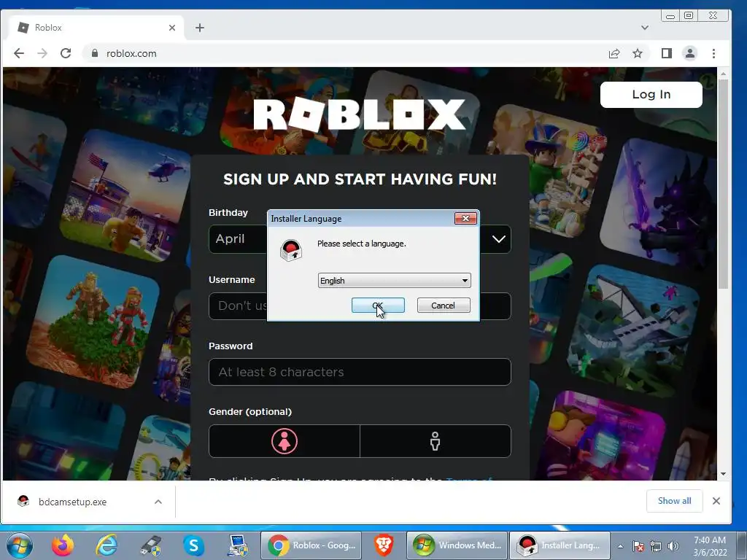Bookmark this tab with star icon

(638, 53)
